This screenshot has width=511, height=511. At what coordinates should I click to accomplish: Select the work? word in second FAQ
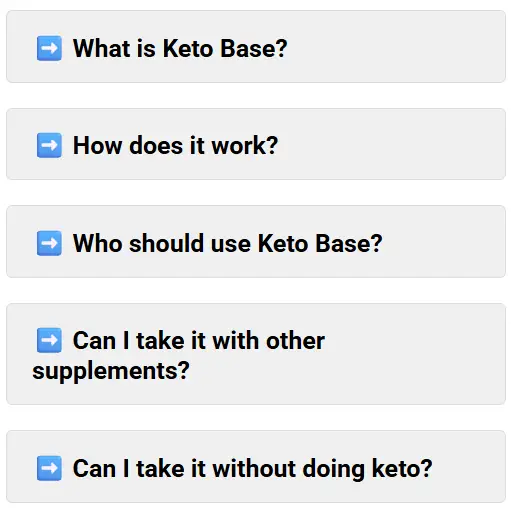pos(245,146)
